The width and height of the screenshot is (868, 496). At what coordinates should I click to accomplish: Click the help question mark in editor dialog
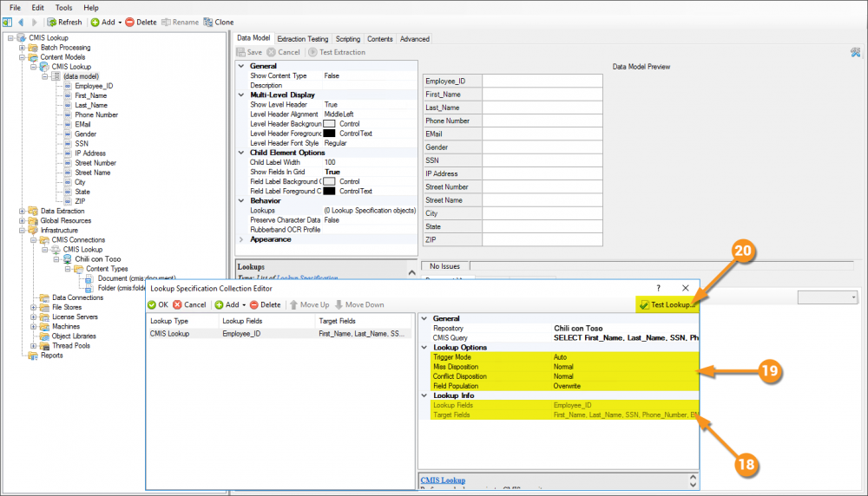pyautogui.click(x=658, y=288)
